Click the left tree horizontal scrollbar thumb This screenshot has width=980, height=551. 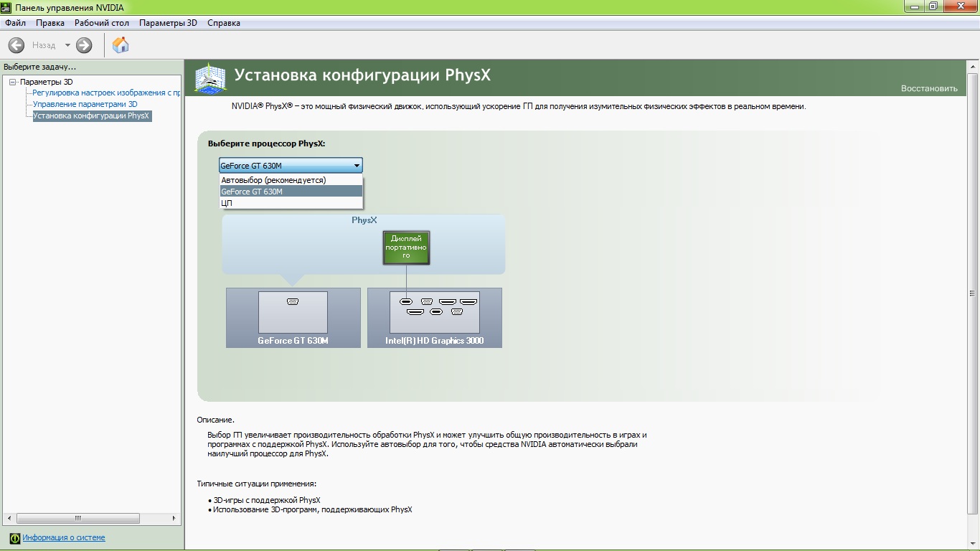point(77,518)
